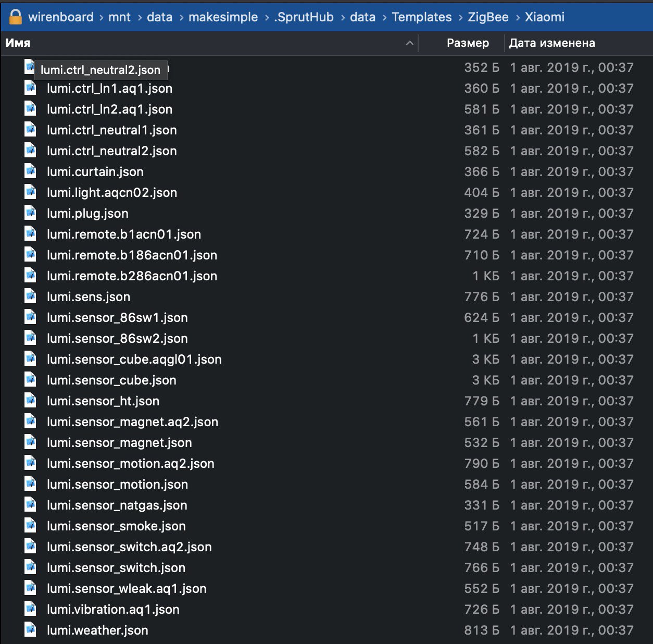Click file icon of lumi.sensor_cube.aqgl01.json
The width and height of the screenshot is (653, 644).
(31, 359)
